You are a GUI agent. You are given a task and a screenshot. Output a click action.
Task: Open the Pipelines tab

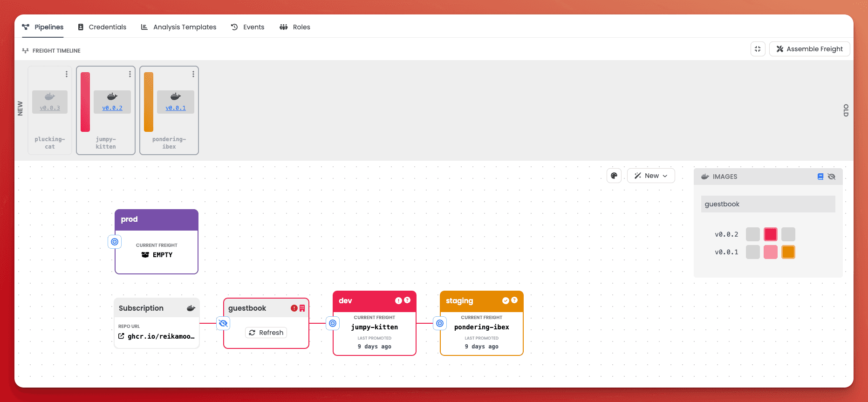[43, 27]
